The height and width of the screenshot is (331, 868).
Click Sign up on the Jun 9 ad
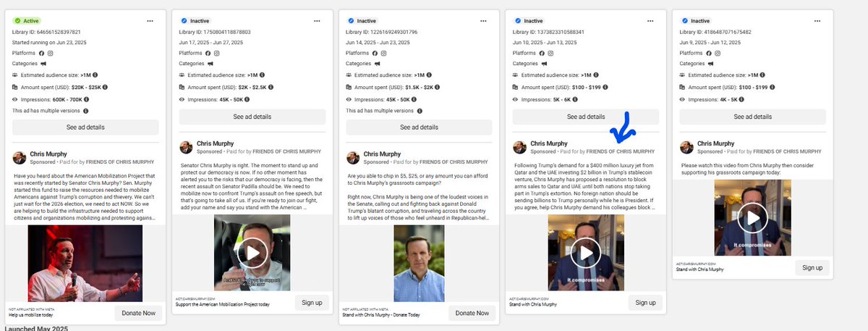[x=812, y=267]
